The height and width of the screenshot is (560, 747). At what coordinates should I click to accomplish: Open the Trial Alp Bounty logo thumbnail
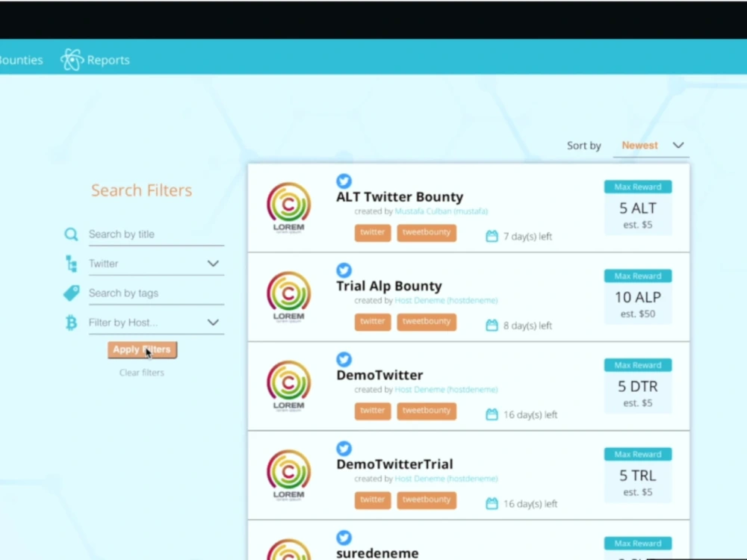point(288,297)
